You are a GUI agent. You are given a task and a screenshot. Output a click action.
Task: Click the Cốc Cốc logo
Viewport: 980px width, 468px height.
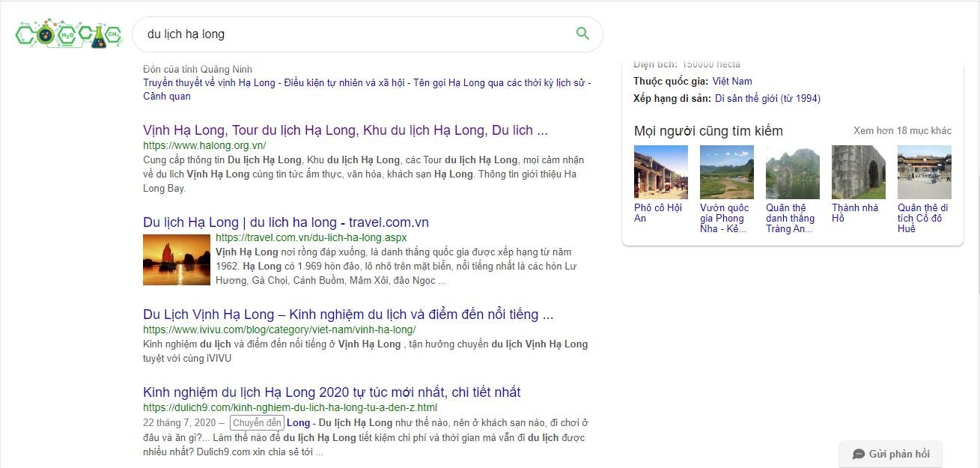point(69,34)
